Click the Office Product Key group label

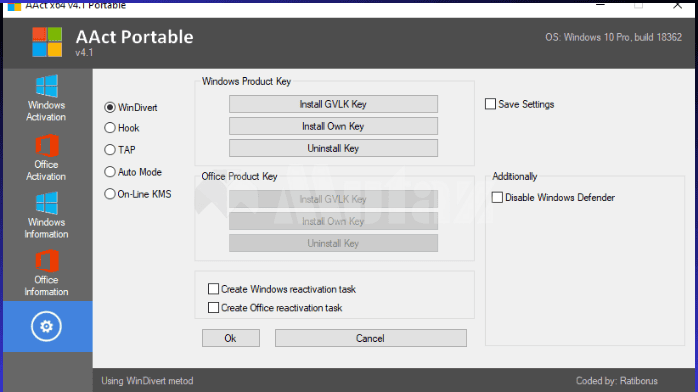click(239, 176)
